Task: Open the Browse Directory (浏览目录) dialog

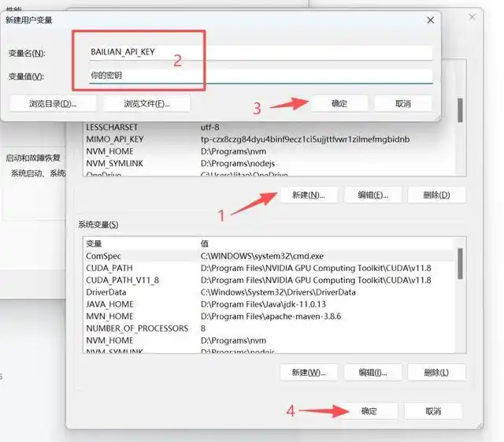Action: tap(53, 103)
